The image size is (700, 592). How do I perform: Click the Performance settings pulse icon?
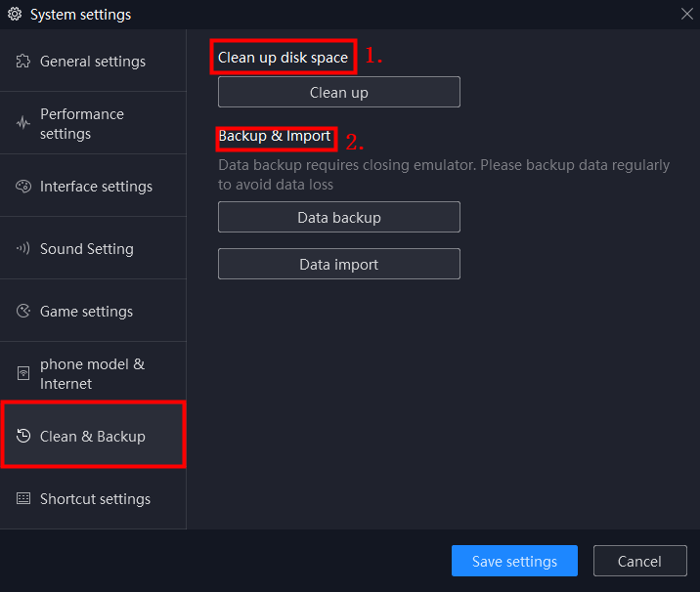point(23,122)
